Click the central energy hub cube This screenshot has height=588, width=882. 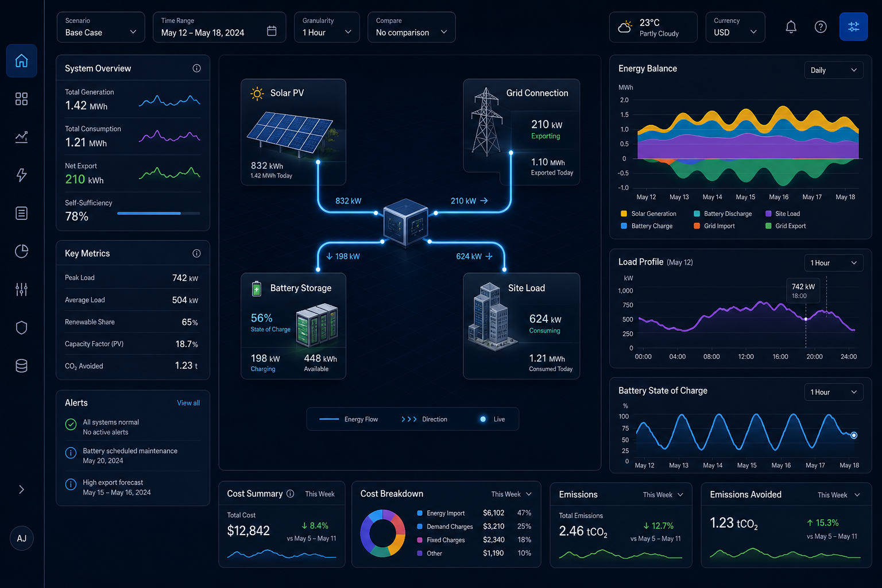(x=406, y=222)
